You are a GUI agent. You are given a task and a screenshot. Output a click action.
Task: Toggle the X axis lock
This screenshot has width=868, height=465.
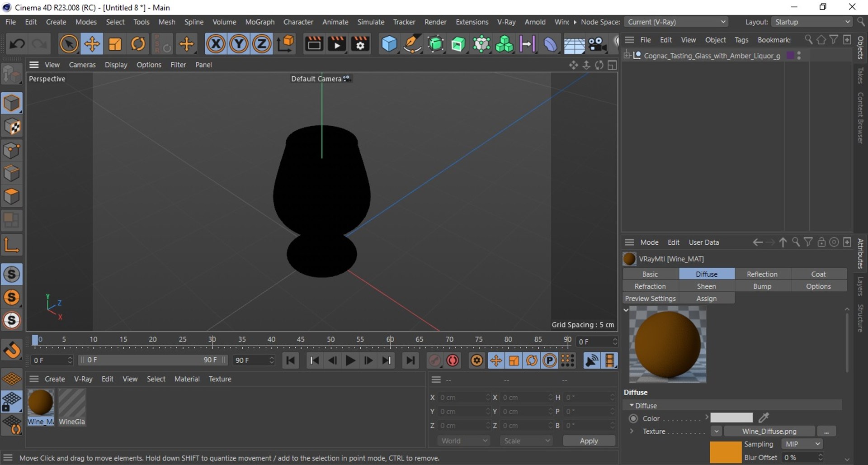216,44
